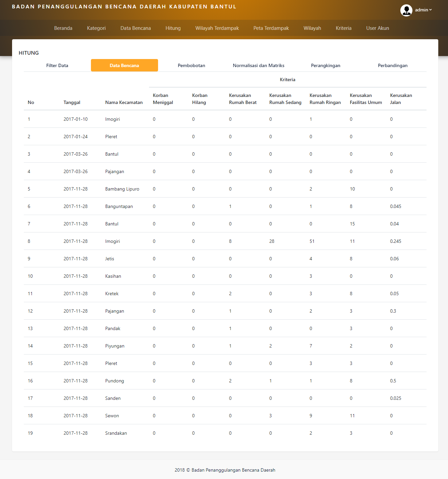Open the Data Bencana navigation link
This screenshot has width=448, height=479.
(x=136, y=28)
